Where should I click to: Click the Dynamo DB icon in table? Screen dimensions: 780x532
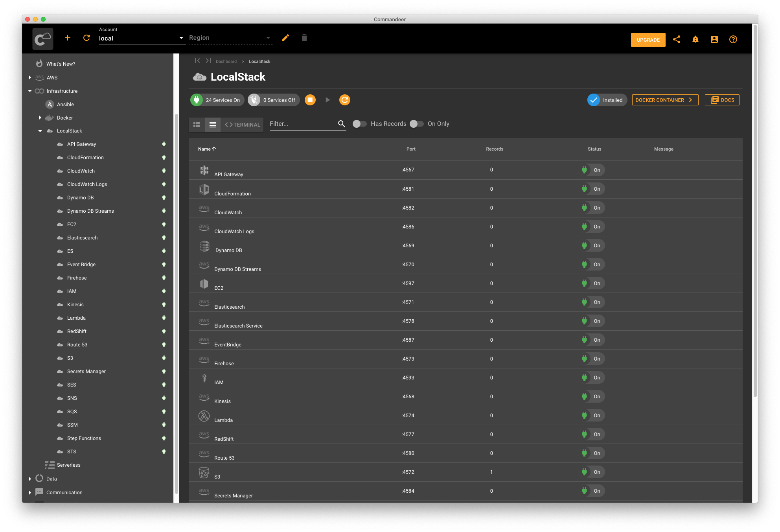click(x=204, y=246)
